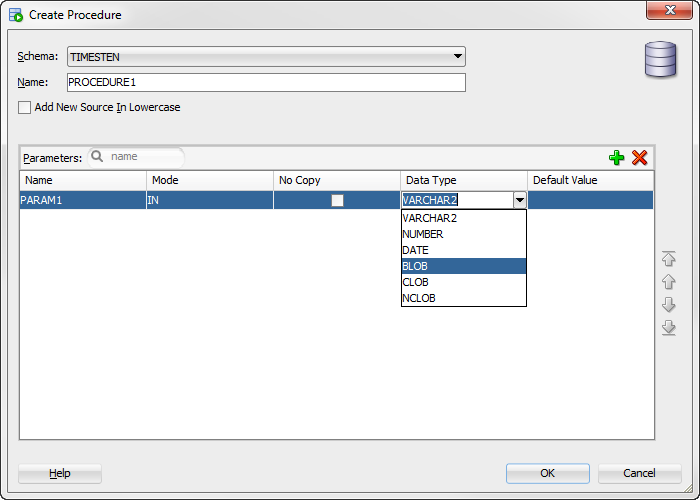
Task: Move parameter to bottom arrow icon
Action: 668,328
